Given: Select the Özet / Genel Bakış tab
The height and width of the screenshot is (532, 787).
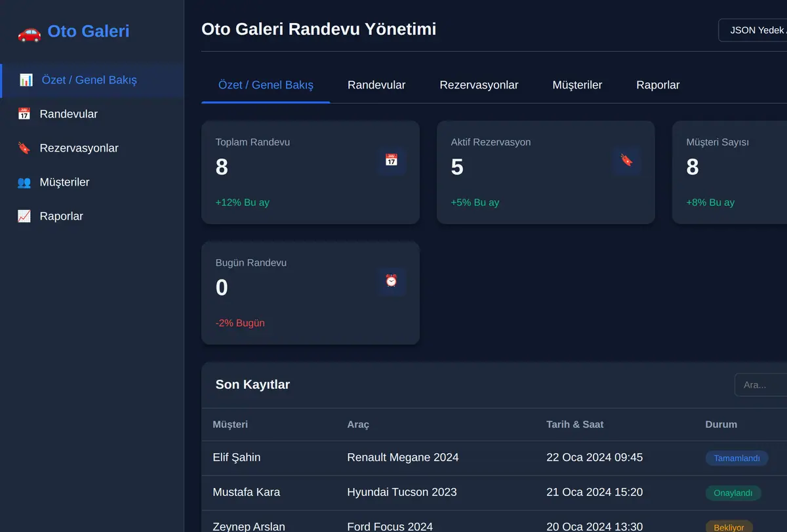Looking at the screenshot, I should click(266, 85).
